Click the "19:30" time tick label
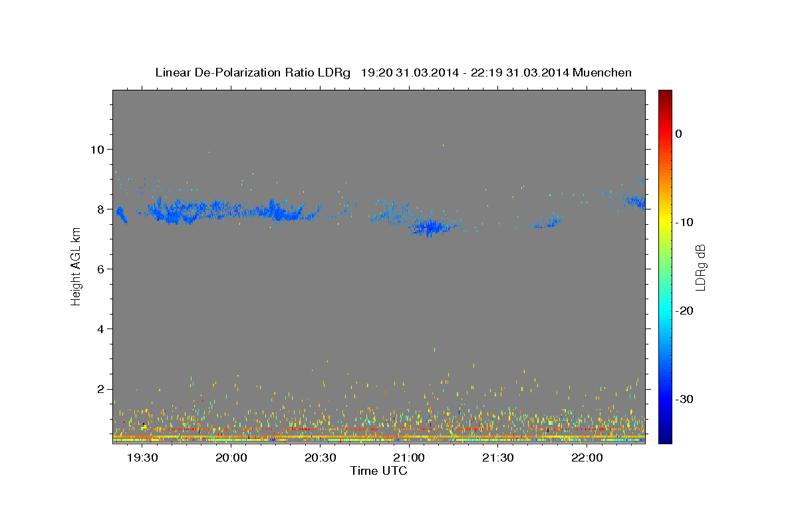 142,458
